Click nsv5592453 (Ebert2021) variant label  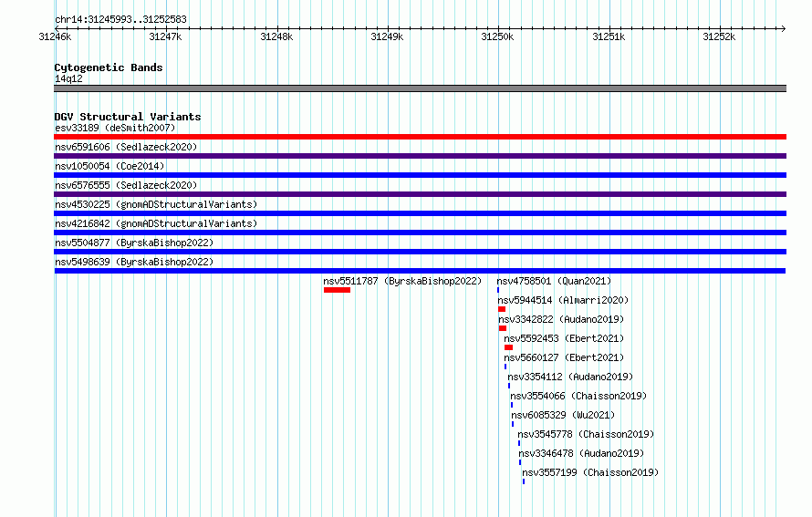click(x=564, y=338)
